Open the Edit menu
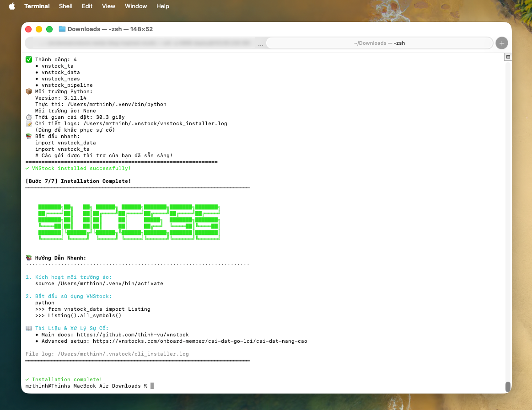This screenshot has height=410, width=532. [x=87, y=6]
